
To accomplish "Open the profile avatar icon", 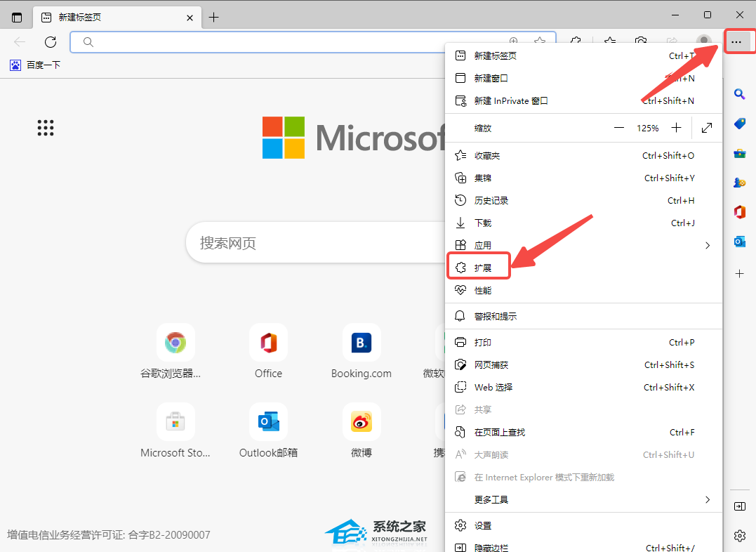I will 704,40.
